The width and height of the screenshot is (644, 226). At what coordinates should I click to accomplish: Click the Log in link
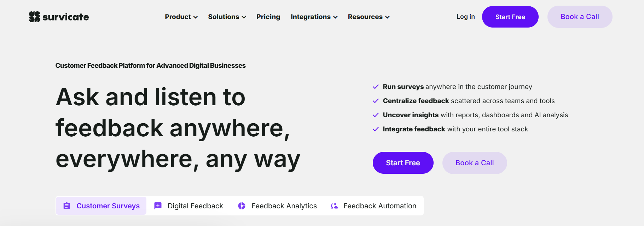[x=465, y=17]
